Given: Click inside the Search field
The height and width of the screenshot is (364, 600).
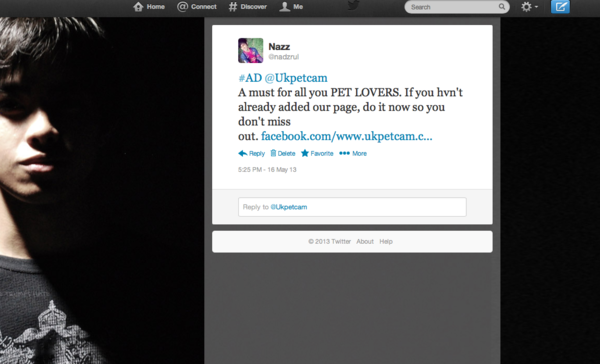Looking at the screenshot, I should [457, 7].
